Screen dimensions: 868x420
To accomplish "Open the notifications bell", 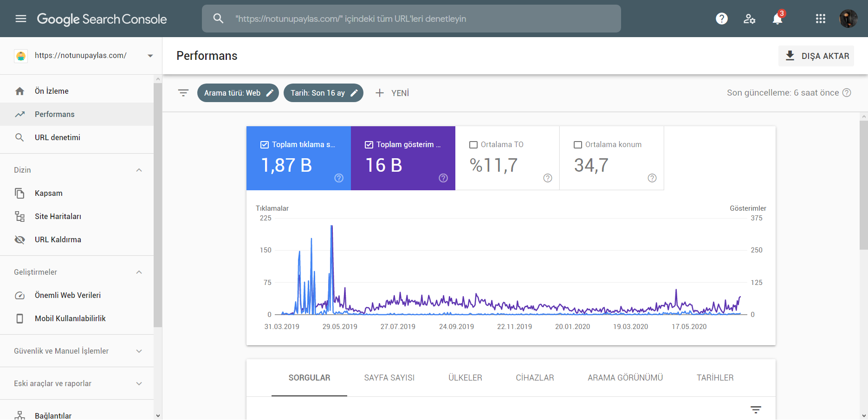I will tap(777, 19).
